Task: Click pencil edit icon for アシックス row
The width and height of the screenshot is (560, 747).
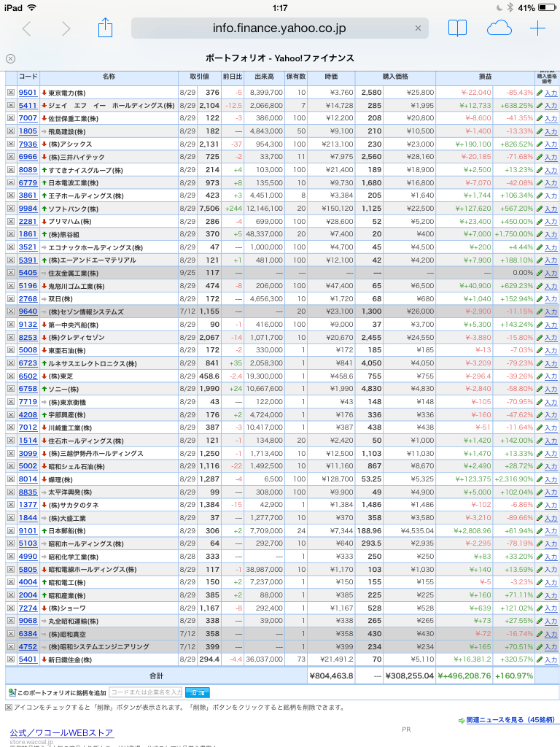Action: click(x=540, y=144)
